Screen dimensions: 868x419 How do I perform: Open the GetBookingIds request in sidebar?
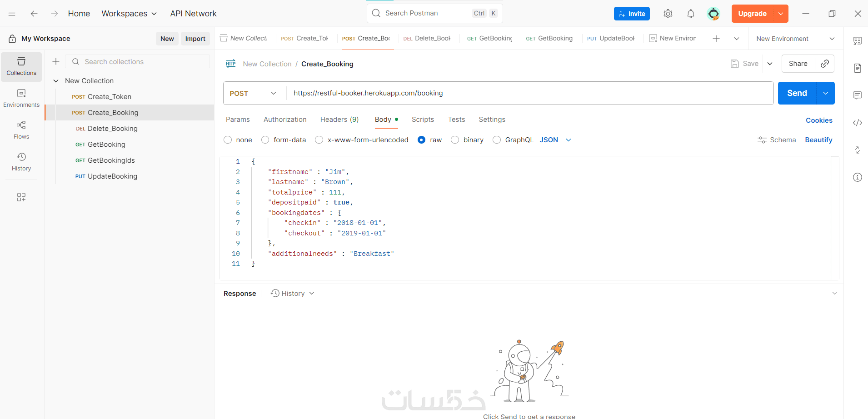pyautogui.click(x=130, y=160)
